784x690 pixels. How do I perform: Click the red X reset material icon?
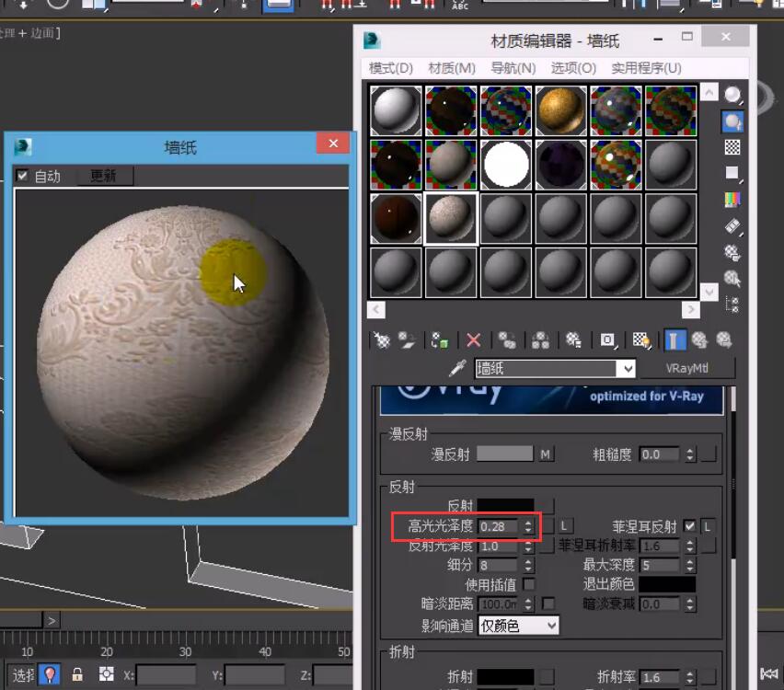pos(474,340)
